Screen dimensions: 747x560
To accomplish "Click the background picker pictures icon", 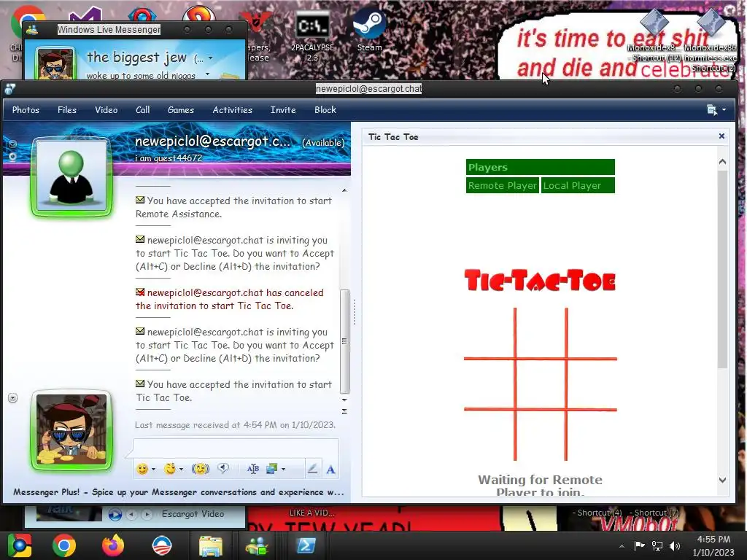I will click(x=272, y=469).
